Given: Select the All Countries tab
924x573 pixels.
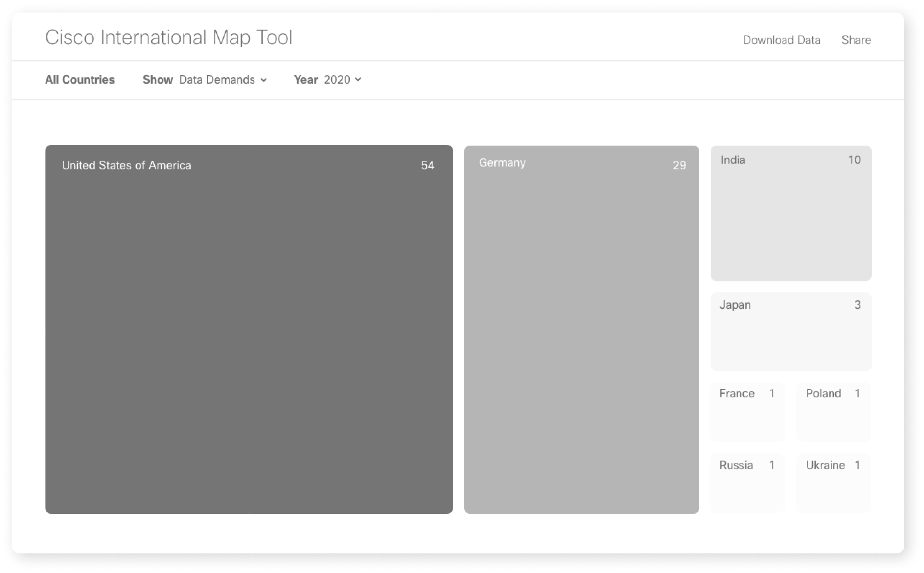Looking at the screenshot, I should click(x=80, y=80).
